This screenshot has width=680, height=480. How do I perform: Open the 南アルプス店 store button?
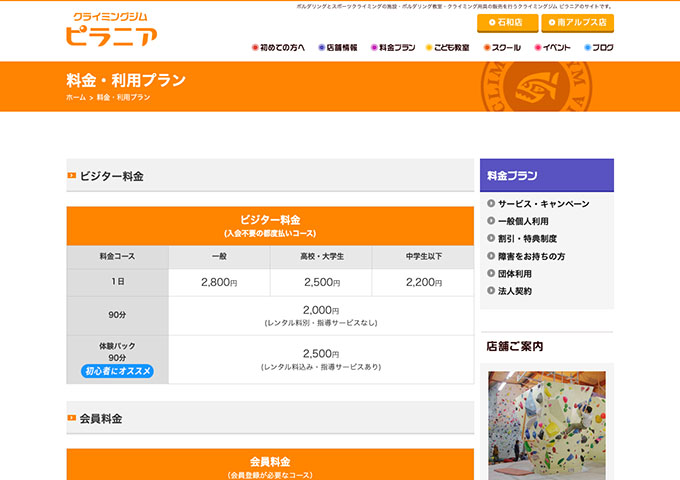pos(578,22)
